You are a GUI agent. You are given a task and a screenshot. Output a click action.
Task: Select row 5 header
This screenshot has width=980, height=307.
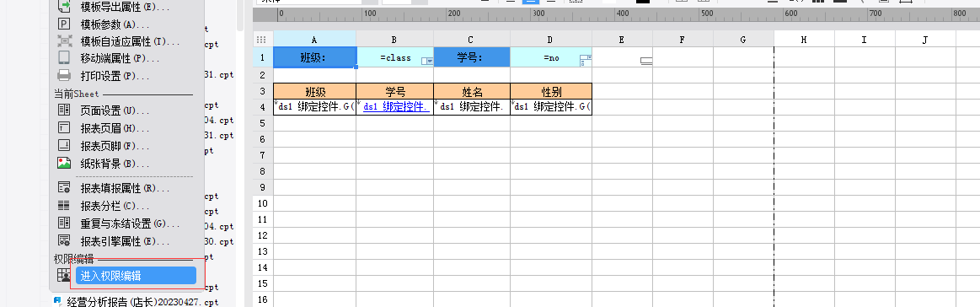263,123
